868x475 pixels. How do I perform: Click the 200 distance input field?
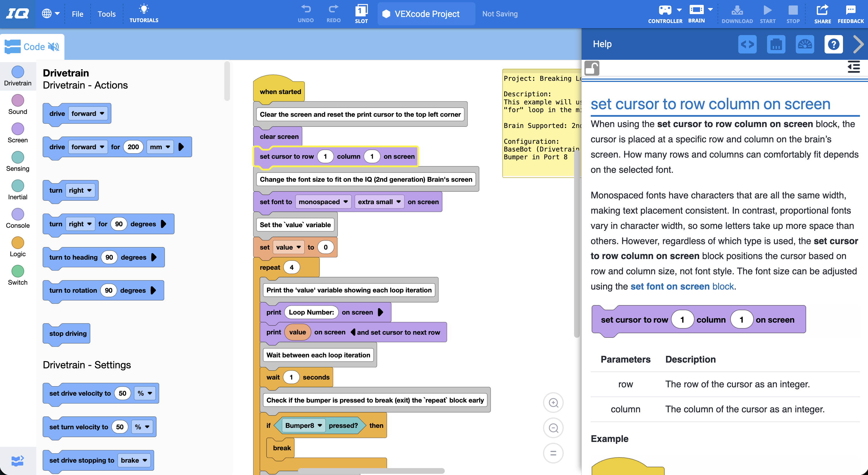(x=133, y=147)
